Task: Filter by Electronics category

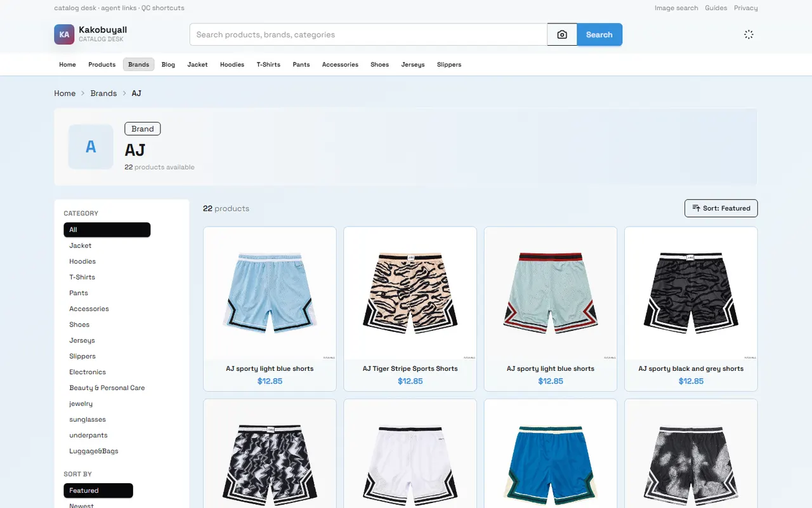Action: [88, 372]
